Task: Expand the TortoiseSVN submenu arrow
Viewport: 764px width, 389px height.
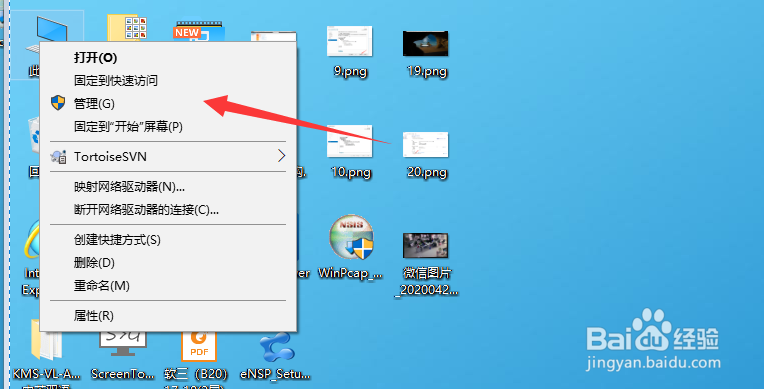Action: (281, 156)
